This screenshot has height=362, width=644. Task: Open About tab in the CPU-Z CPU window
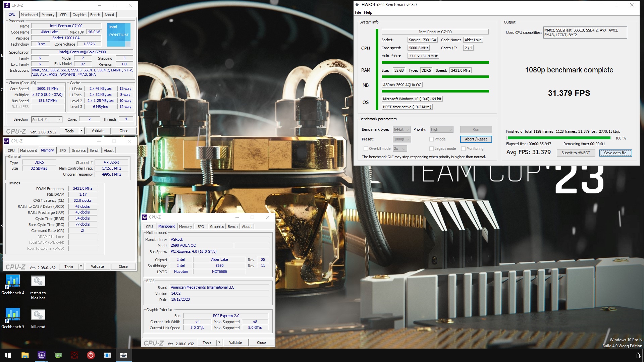pyautogui.click(x=109, y=15)
